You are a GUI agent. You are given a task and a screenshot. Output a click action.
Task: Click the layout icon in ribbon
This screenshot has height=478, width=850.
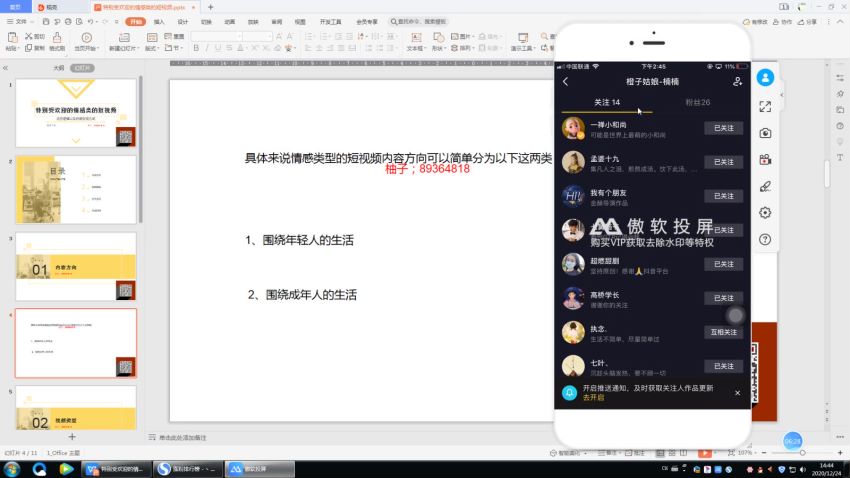coord(152,37)
